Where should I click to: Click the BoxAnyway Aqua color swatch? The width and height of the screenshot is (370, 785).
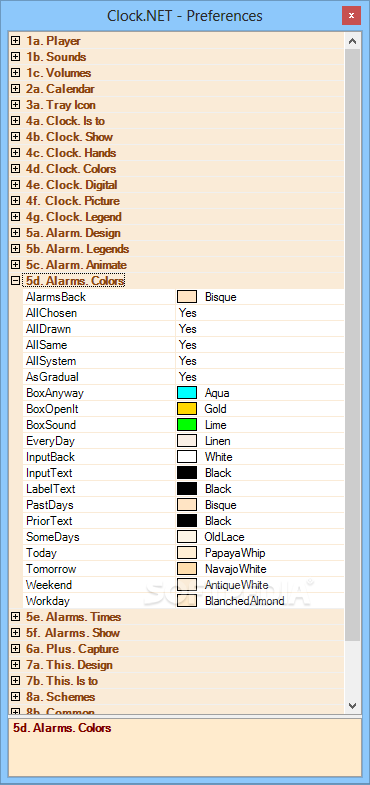tap(187, 393)
